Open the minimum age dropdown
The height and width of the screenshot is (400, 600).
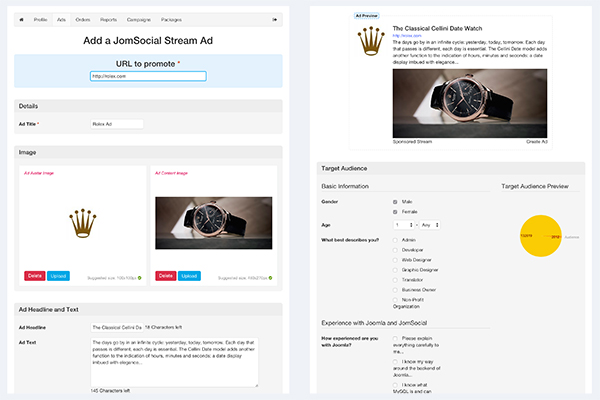tap(404, 225)
